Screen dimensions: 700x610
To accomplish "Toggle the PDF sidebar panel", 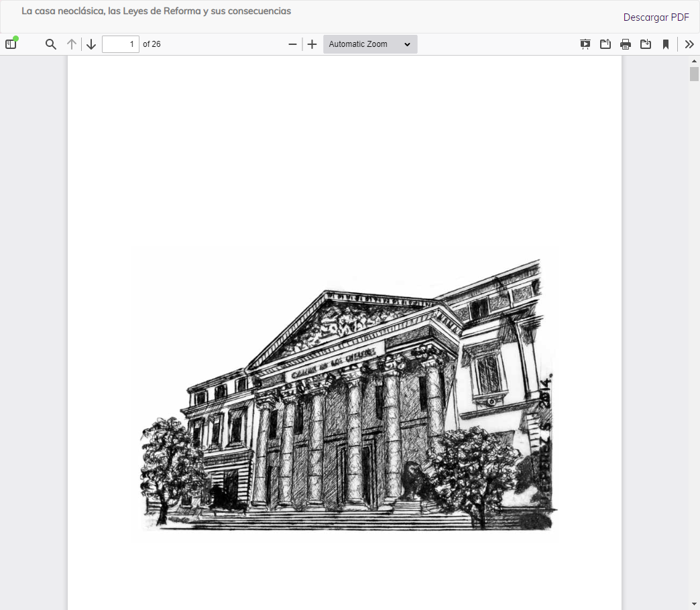I will pos(11,44).
